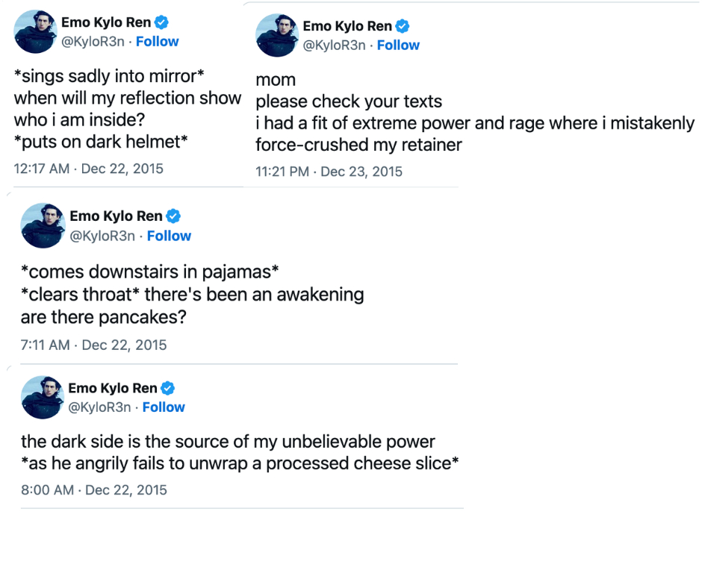Open the profile avatar on the mirror tweet
702x588 pixels.
37,32
